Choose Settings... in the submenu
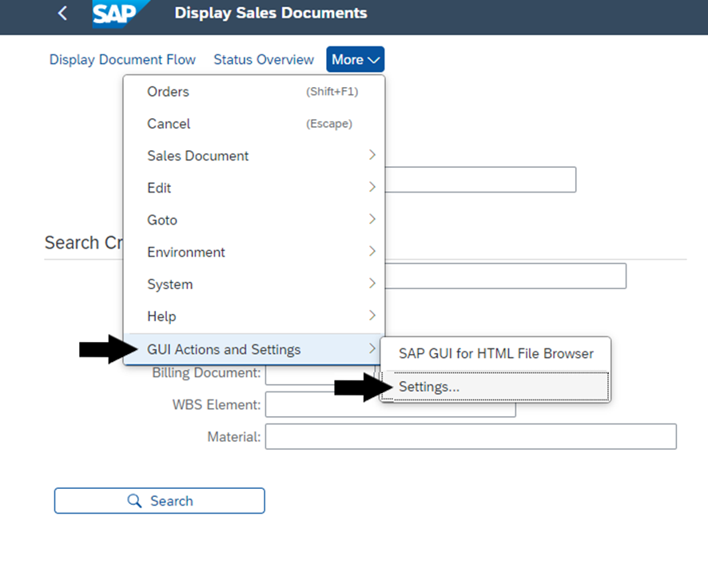The height and width of the screenshot is (588, 708). [x=495, y=387]
